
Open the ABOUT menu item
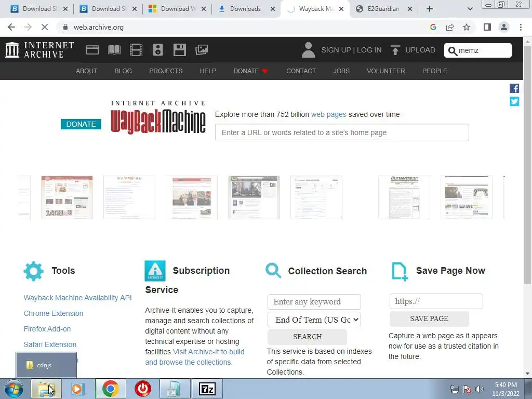click(x=87, y=71)
